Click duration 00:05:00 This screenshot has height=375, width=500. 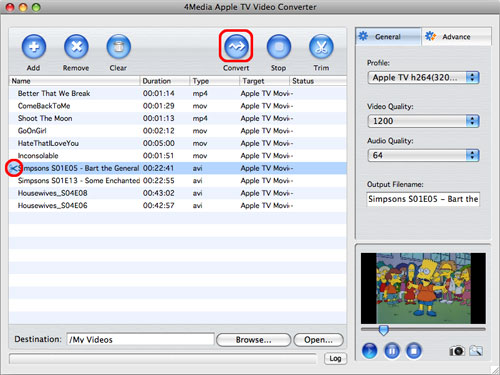click(x=159, y=143)
